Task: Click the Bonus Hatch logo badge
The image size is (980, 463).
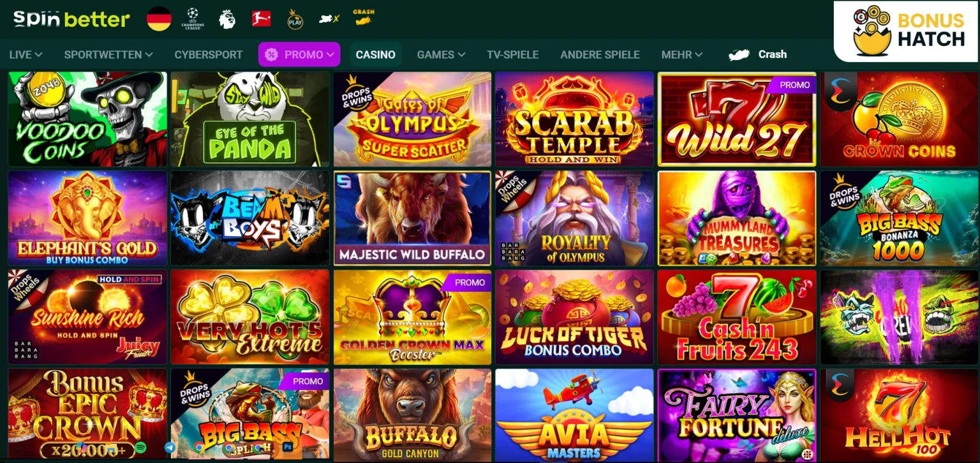Action: [x=907, y=31]
